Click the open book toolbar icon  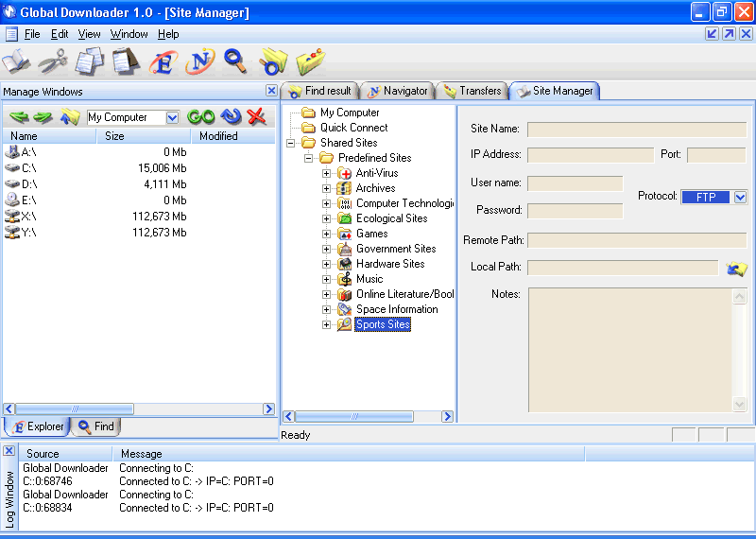pyautogui.click(x=16, y=61)
